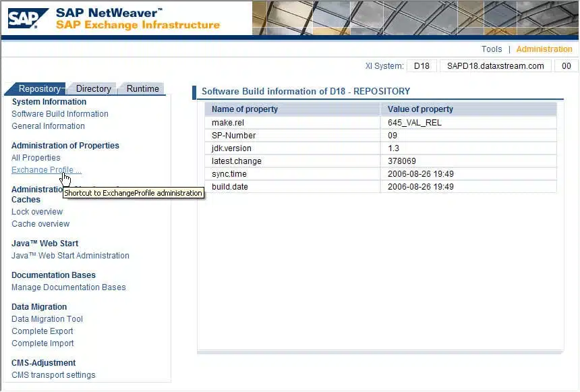
Task: Switch to the Repository tab
Action: (x=42, y=88)
